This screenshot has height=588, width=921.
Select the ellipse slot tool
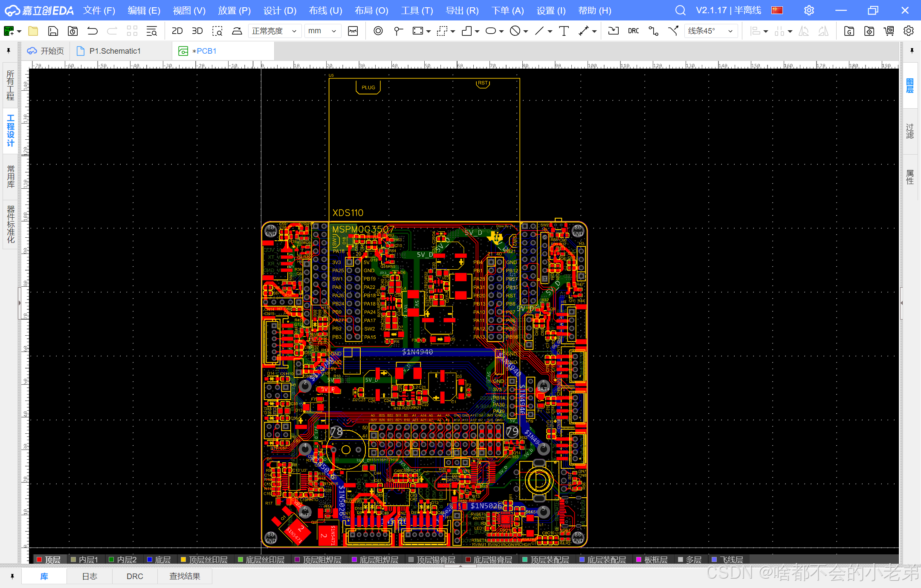[x=491, y=31]
